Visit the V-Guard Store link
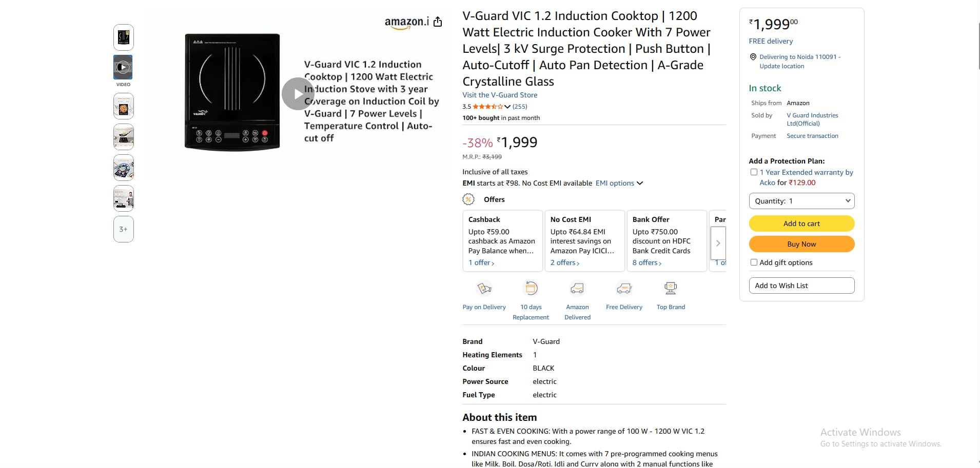Viewport: 980px width, 468px height. tap(500, 95)
